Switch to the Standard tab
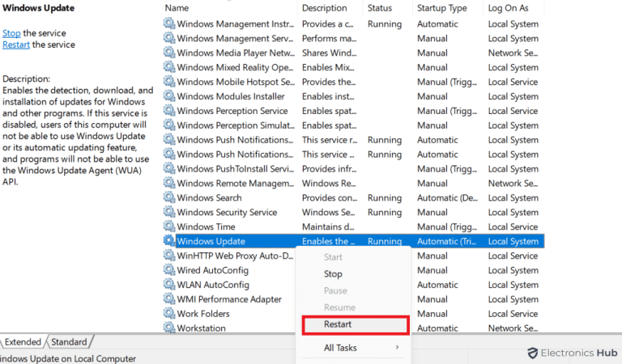The width and height of the screenshot is (622, 364). [70, 342]
